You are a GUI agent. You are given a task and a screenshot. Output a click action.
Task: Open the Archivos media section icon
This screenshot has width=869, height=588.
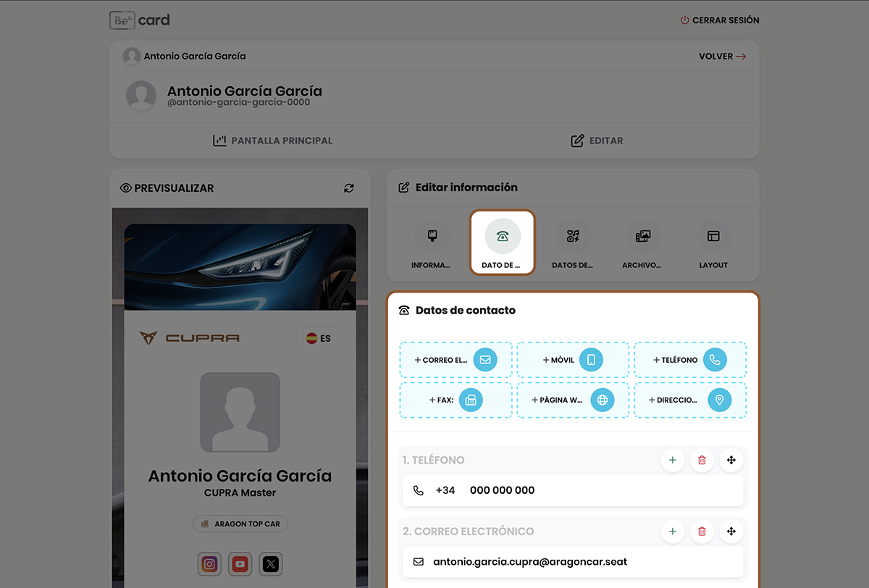642,237
